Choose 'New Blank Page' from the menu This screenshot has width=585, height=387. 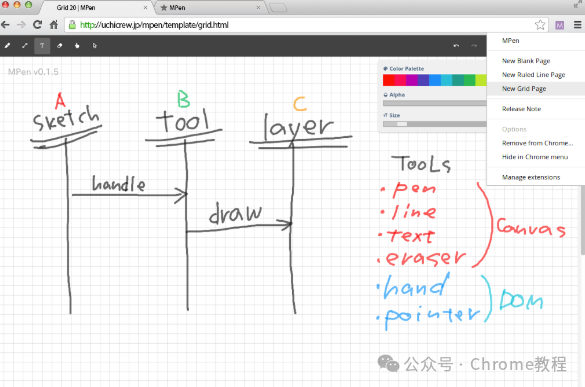[526, 61]
